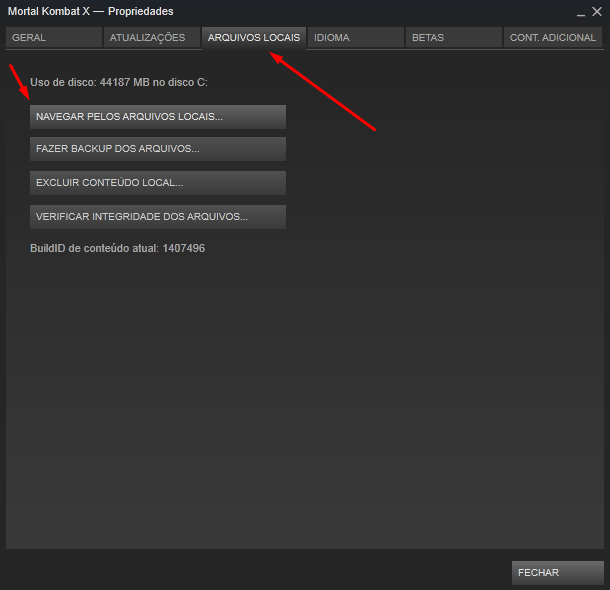
Task: Click NAVEGAR PELOS ARQUIVOS LOCAIS button
Action: coord(158,117)
